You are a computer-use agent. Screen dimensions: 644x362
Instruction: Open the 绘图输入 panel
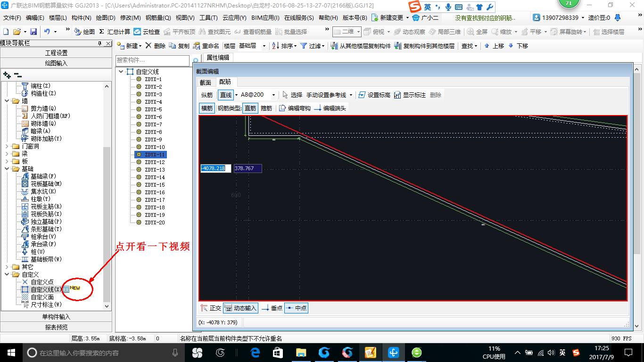[x=56, y=63]
